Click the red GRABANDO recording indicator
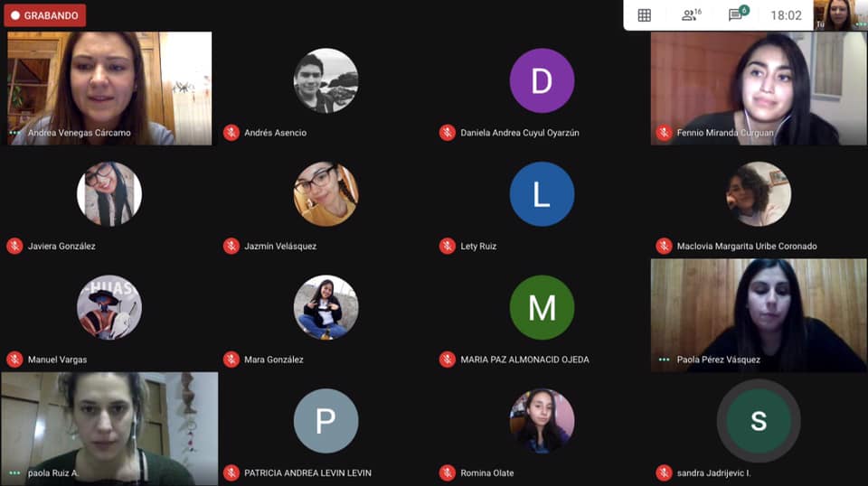This screenshot has height=486, width=868. pos(44,15)
